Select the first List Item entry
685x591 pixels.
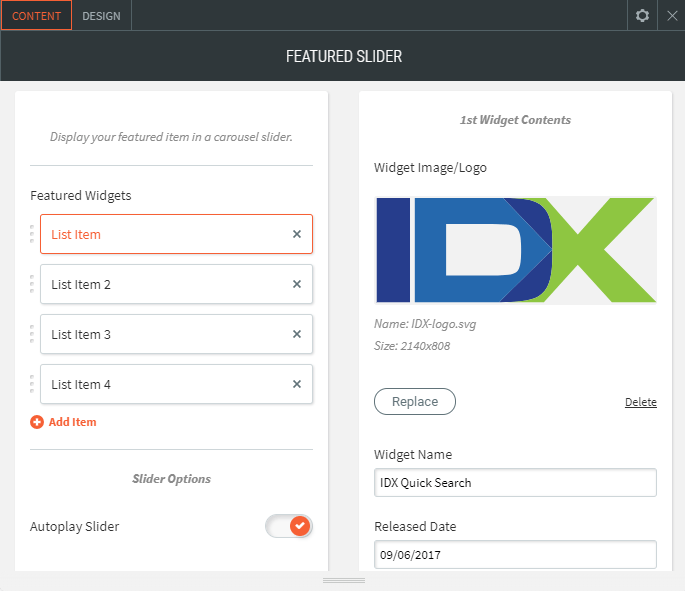[176, 234]
